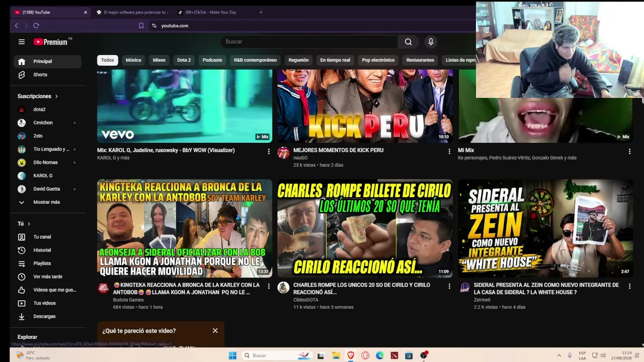
Task: Expand Mostrar más subscriptions
Action: click(x=47, y=202)
